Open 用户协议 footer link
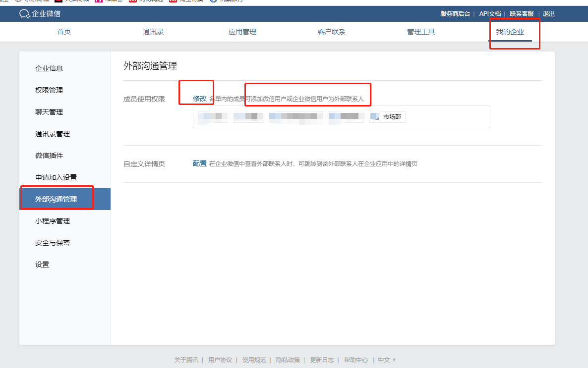 220,360
